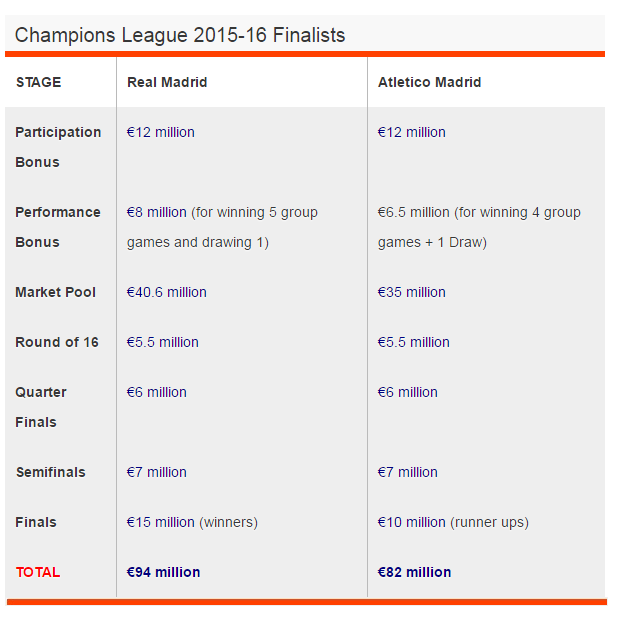Open Real Madrid's €5.5 million Round of 16 link
The image size is (620, 620).
coord(163,342)
